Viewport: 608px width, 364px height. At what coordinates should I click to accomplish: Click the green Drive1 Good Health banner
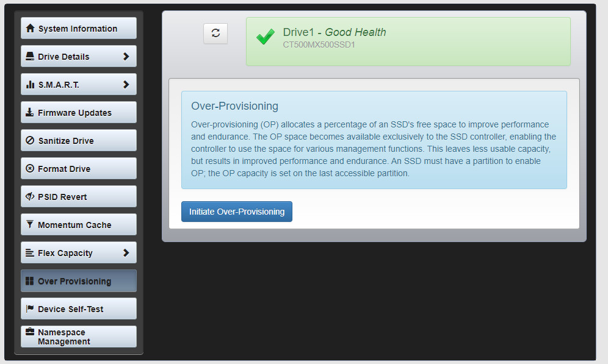coord(408,41)
